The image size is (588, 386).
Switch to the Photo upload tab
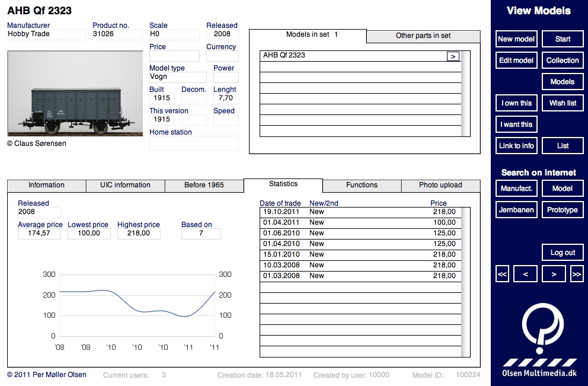[x=440, y=186]
